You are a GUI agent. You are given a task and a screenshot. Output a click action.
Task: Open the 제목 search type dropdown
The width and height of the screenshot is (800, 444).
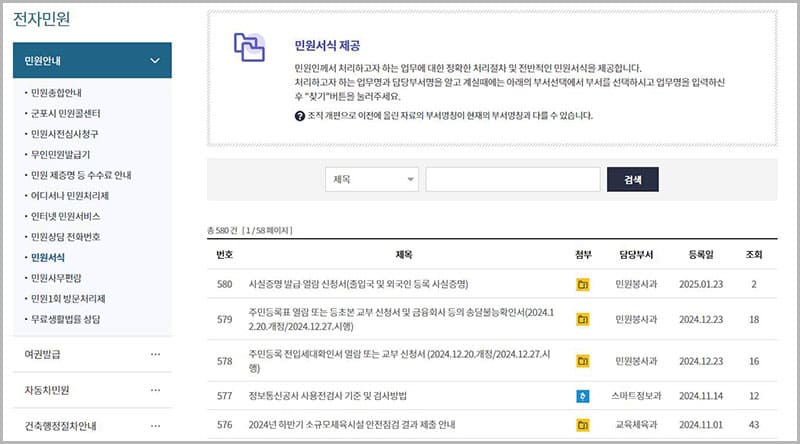click(371, 179)
